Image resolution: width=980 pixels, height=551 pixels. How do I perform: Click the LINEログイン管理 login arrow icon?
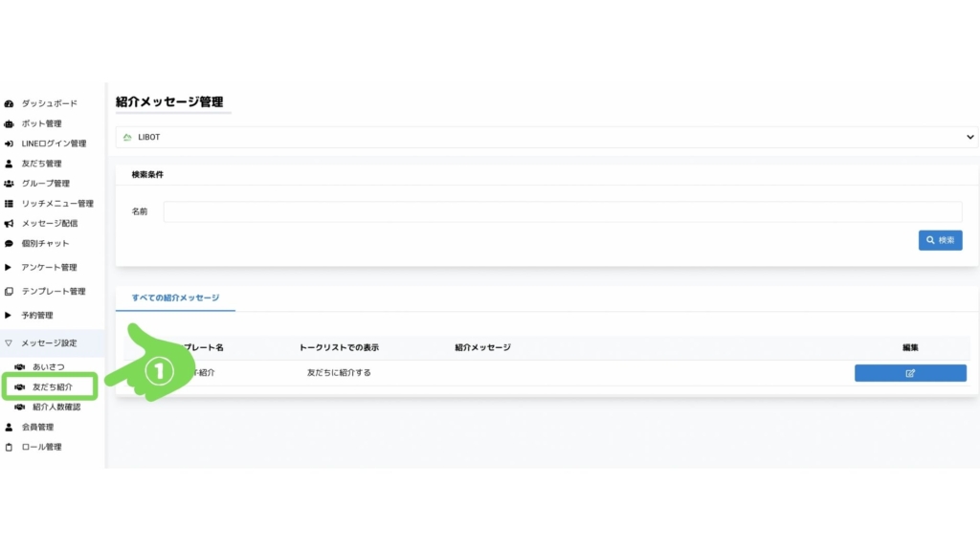pyautogui.click(x=9, y=143)
